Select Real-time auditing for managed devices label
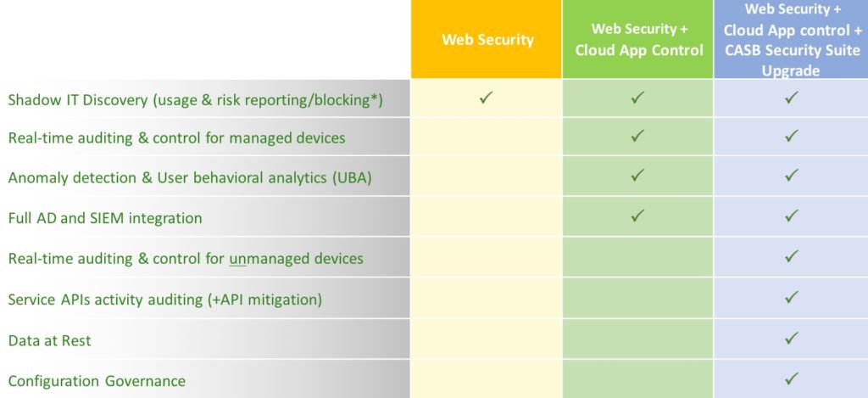This screenshot has height=398, width=868. pyautogui.click(x=176, y=138)
